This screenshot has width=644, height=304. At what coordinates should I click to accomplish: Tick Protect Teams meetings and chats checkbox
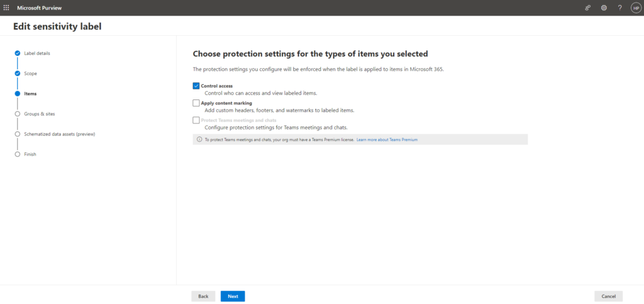(x=196, y=120)
